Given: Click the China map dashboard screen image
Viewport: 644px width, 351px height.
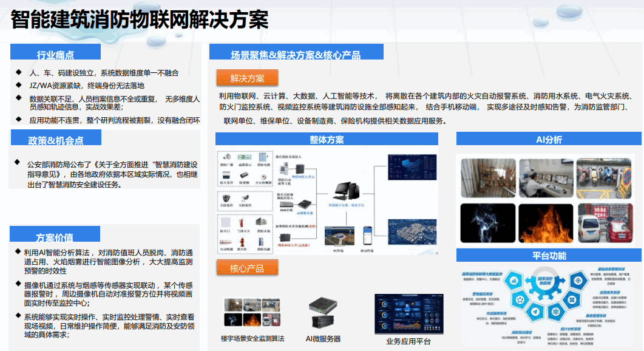Looking at the screenshot, I should pos(412,167).
